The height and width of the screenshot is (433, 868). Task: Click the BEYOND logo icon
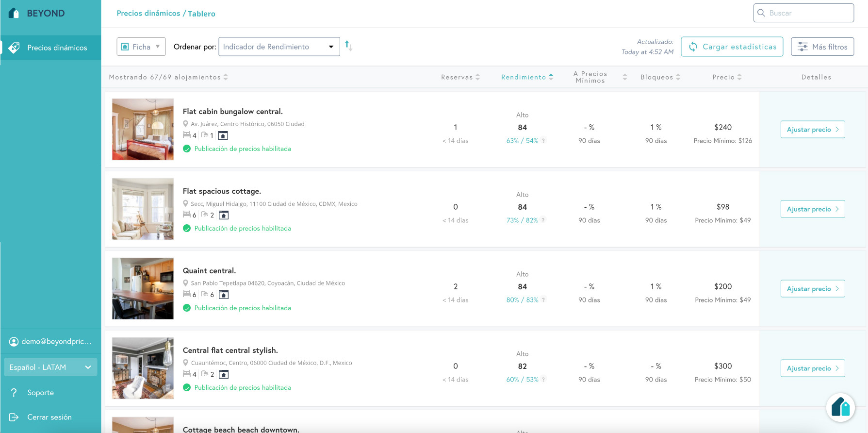tap(14, 13)
